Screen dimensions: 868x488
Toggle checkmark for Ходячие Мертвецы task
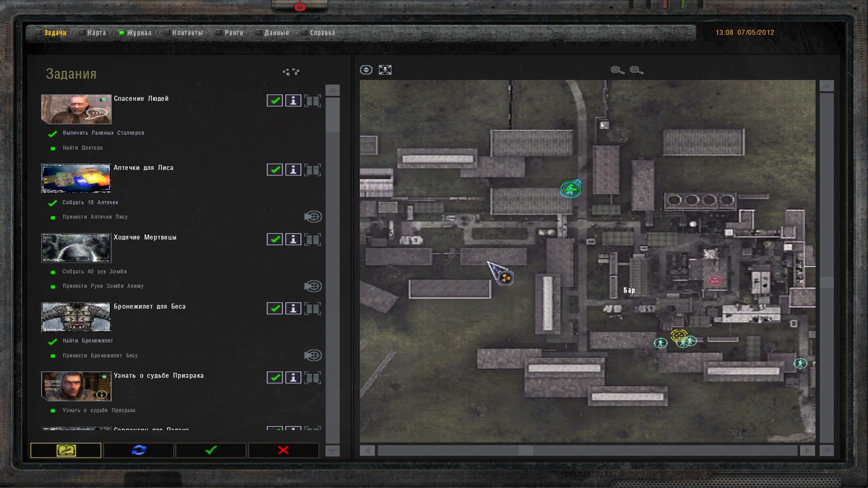275,239
